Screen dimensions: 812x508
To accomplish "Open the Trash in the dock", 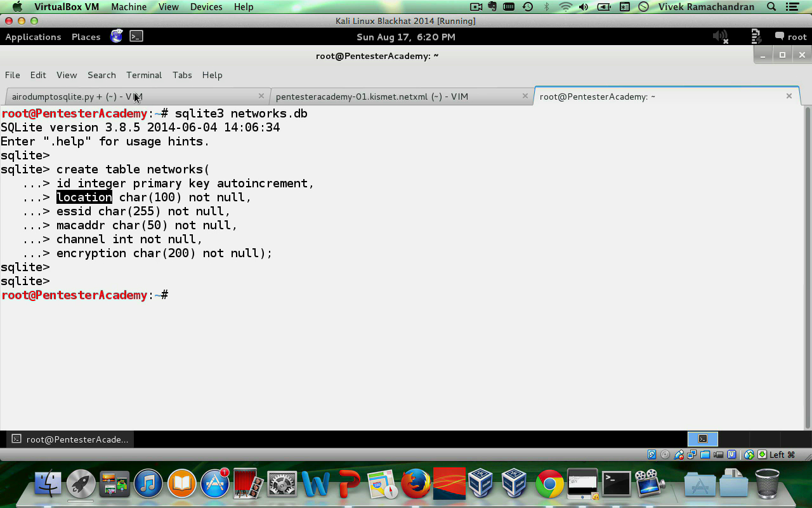I will click(x=767, y=484).
